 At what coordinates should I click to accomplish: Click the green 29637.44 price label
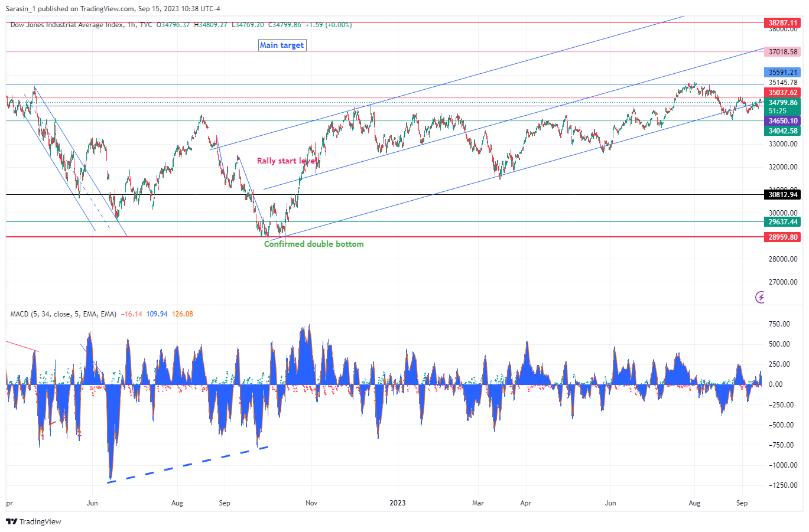coord(782,222)
